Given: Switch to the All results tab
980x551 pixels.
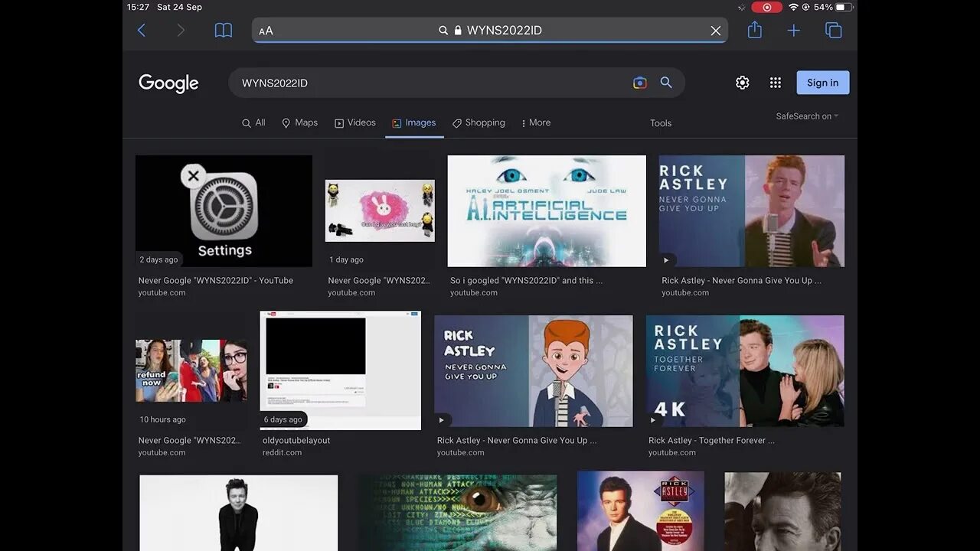Looking at the screenshot, I should click(253, 122).
